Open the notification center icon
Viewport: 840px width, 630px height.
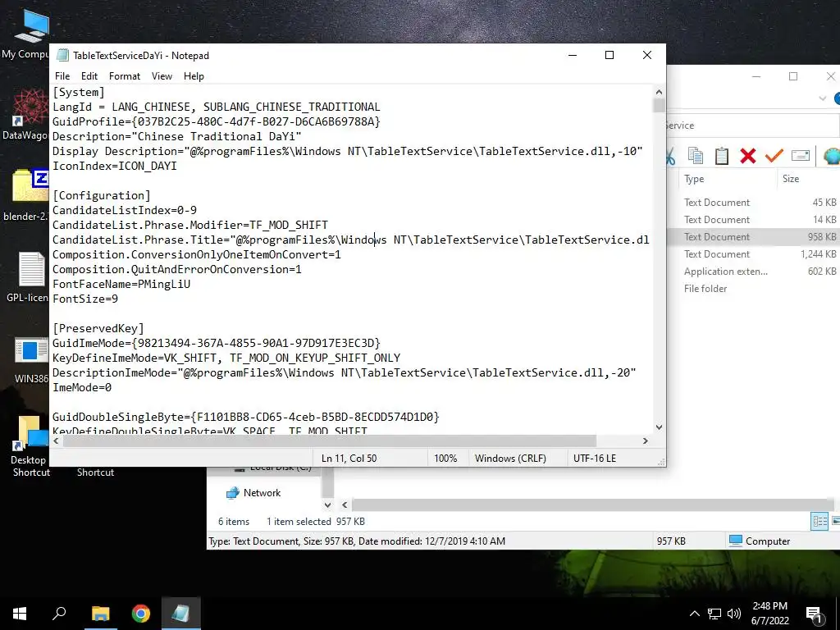pos(815,615)
